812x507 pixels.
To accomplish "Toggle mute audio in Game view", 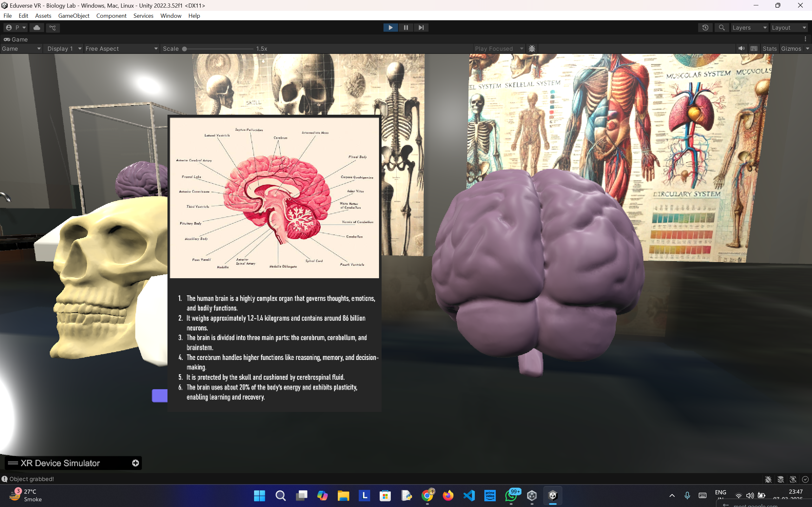I will point(742,48).
